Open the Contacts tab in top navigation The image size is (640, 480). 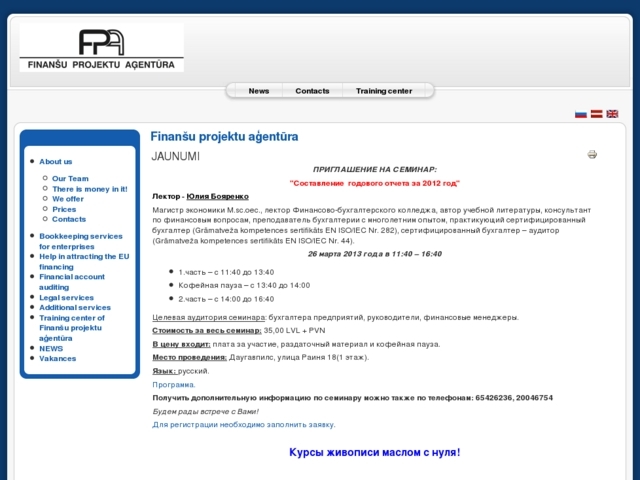coord(312,91)
